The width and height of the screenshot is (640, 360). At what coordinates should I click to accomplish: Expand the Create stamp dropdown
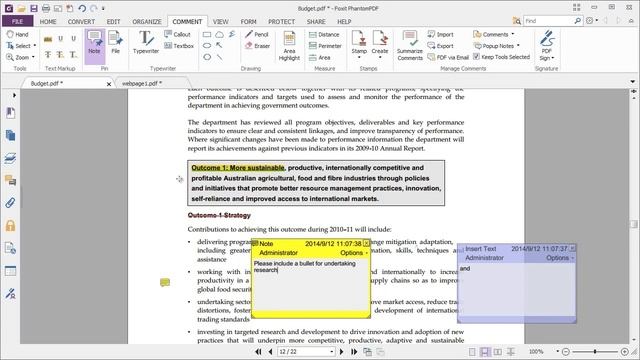(380, 58)
